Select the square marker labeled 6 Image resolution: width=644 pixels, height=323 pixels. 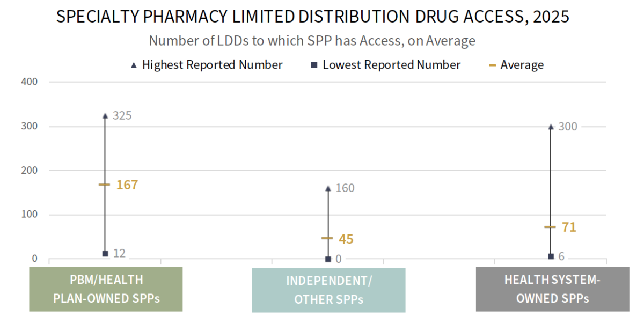coord(551,256)
